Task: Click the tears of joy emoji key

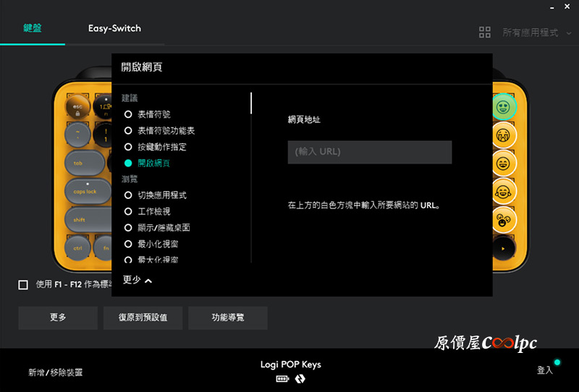Action: click(504, 191)
